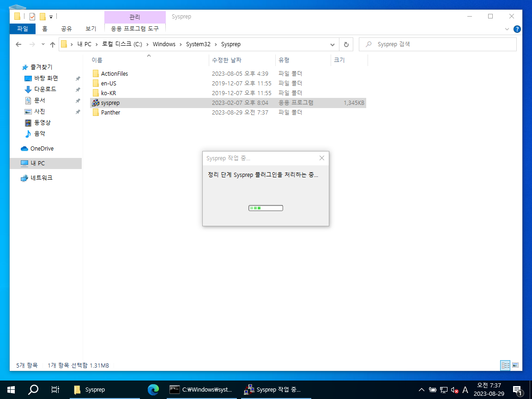
Task: Launch Microsoft Edge from the taskbar
Action: (x=153, y=390)
